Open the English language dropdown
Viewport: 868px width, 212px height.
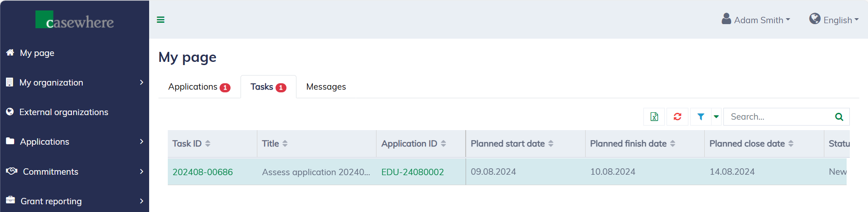pyautogui.click(x=834, y=20)
